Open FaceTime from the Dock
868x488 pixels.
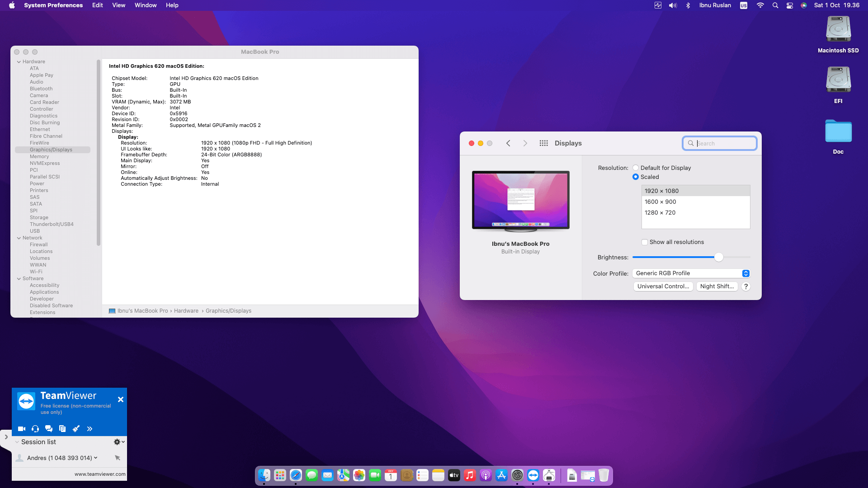point(375,475)
